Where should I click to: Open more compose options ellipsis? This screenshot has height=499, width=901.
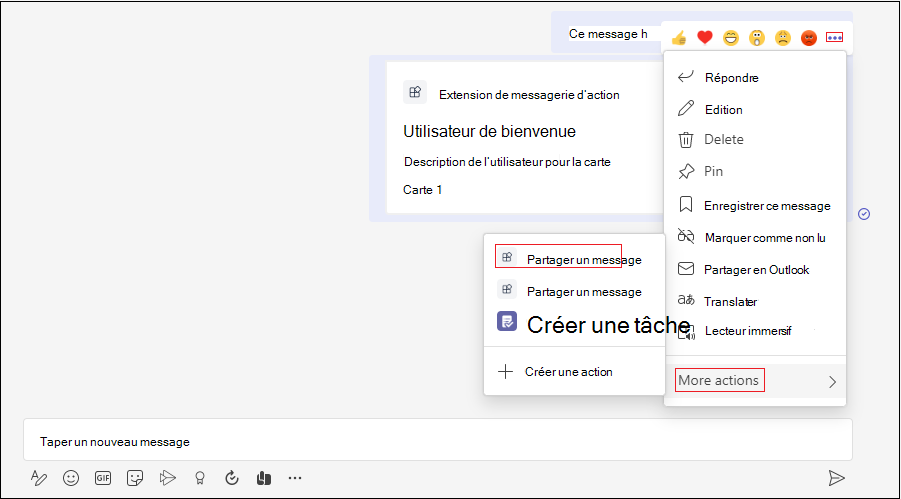coord(295,478)
